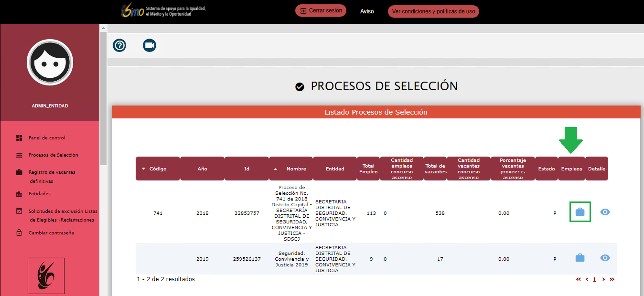The image size is (644, 296).
Task: Open Panel de control menu item
Action: point(46,138)
